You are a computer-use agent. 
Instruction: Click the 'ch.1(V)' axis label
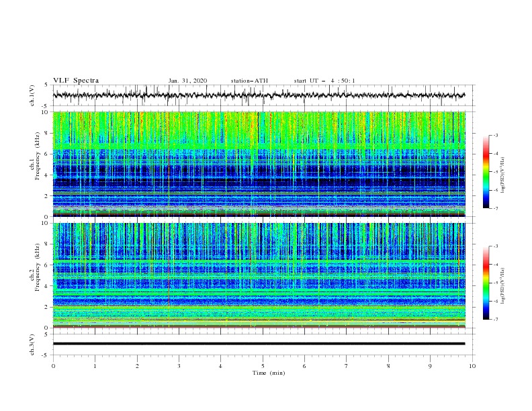tap(32, 95)
